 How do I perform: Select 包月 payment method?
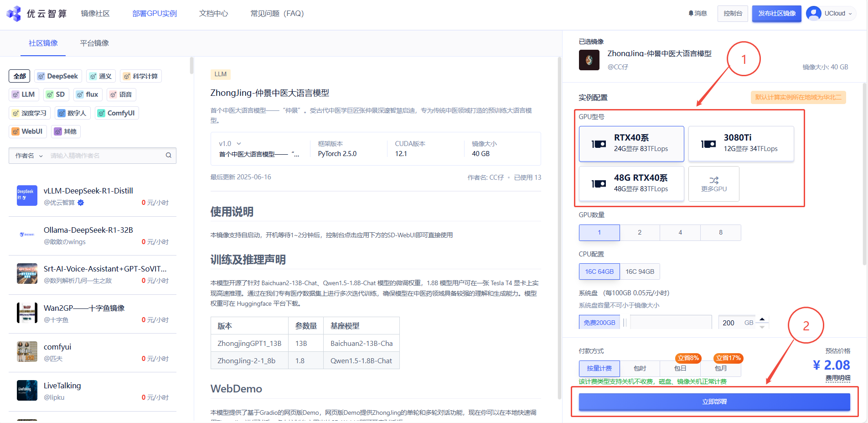click(x=721, y=368)
